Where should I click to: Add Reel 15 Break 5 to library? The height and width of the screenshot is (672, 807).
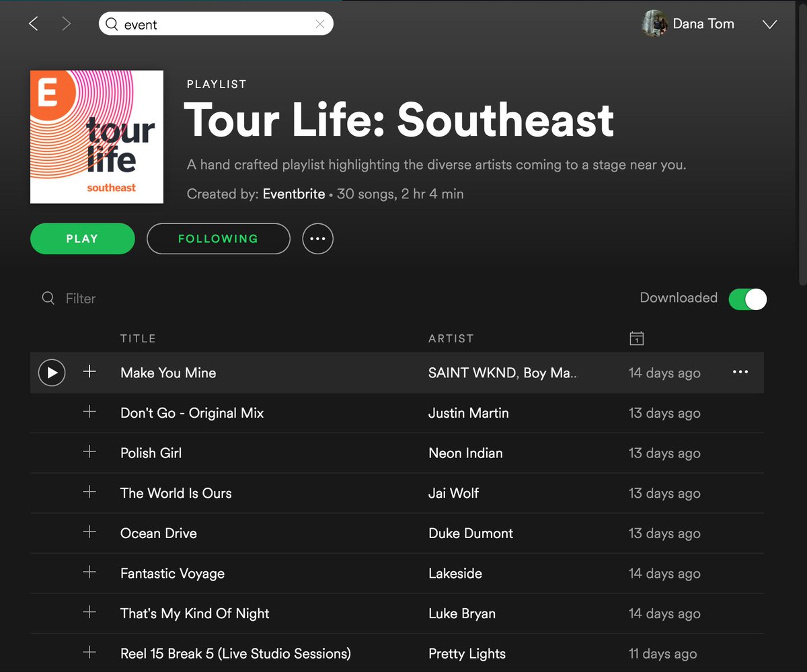(89, 652)
